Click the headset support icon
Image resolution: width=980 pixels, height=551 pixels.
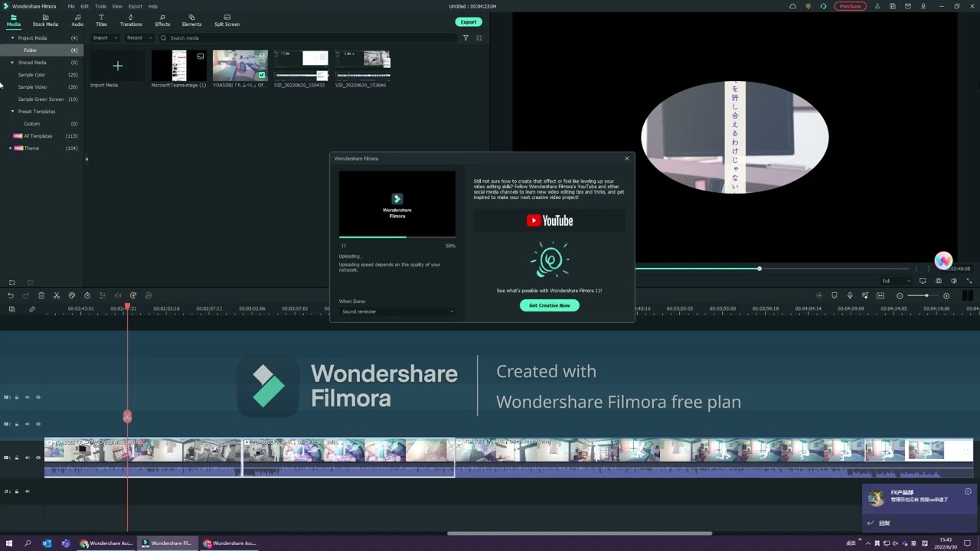point(823,6)
